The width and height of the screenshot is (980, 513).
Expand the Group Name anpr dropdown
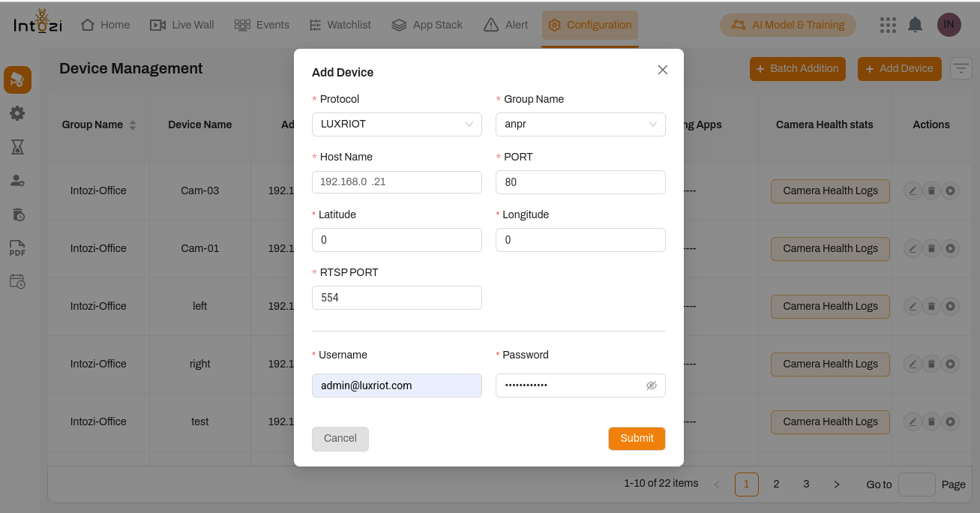click(580, 124)
